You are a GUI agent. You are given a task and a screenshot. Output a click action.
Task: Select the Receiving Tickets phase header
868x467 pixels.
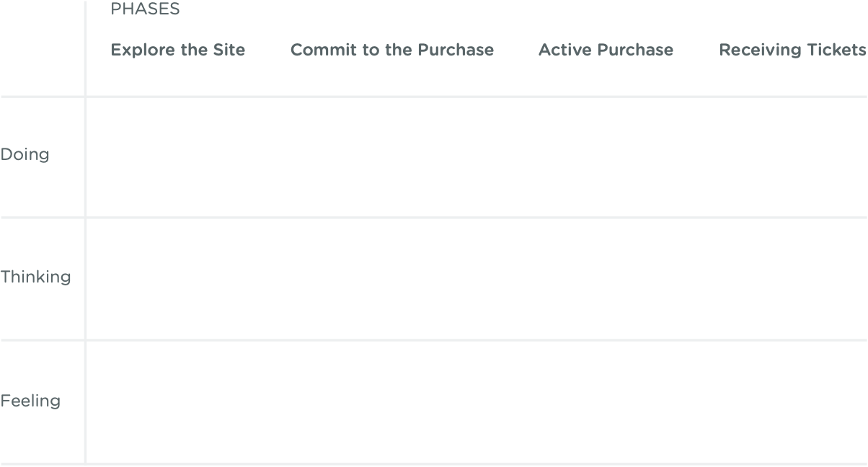792,50
